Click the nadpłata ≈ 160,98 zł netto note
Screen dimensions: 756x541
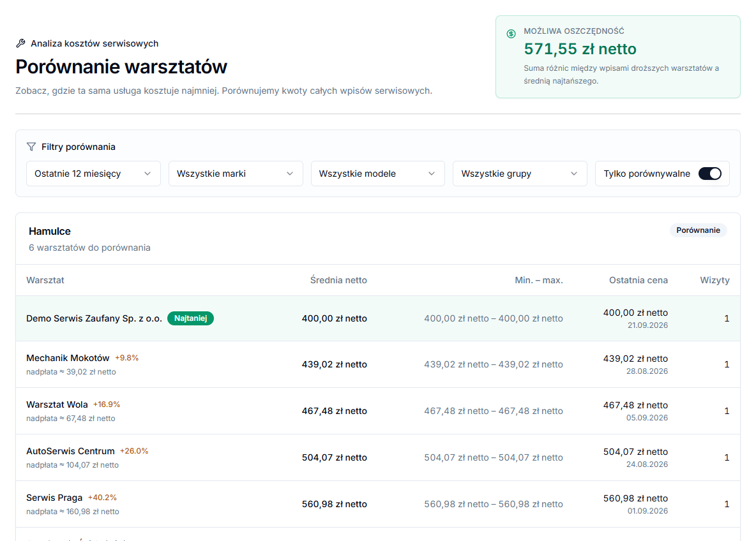(73, 512)
